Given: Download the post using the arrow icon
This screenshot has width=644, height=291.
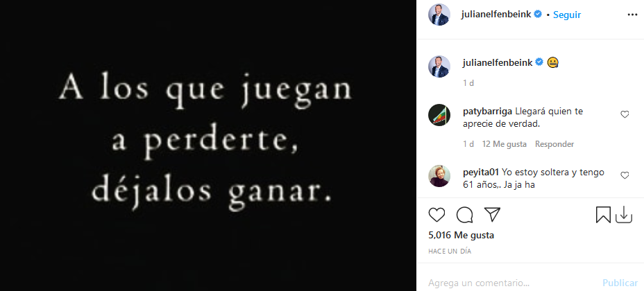Looking at the screenshot, I should coord(623,215).
